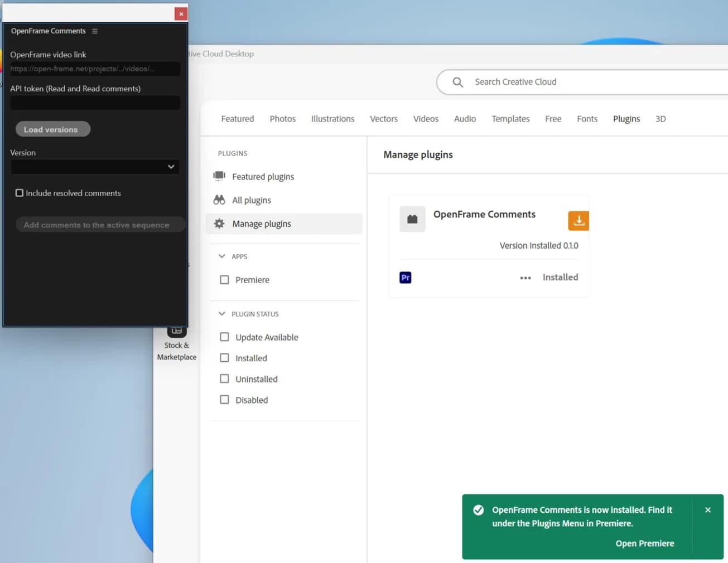Click the Load versions button
The height and width of the screenshot is (563, 728).
[x=53, y=129]
